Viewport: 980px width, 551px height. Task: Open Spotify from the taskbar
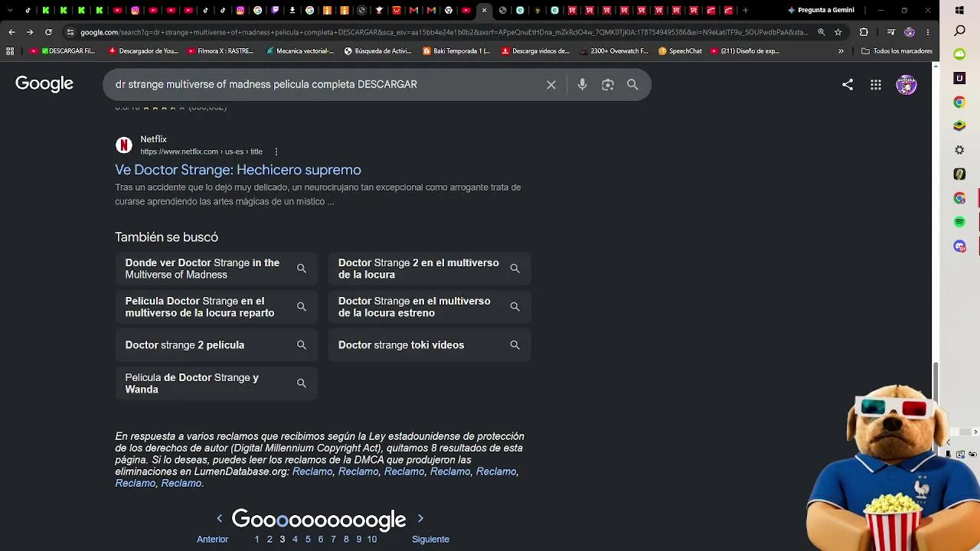(x=959, y=222)
